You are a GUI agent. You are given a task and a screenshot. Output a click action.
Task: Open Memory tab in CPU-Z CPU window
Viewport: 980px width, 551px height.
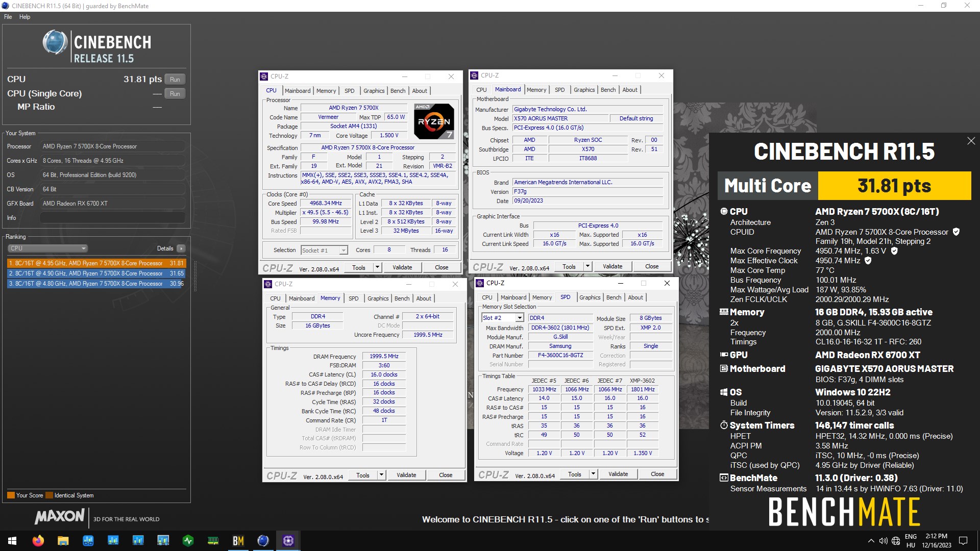click(x=326, y=91)
